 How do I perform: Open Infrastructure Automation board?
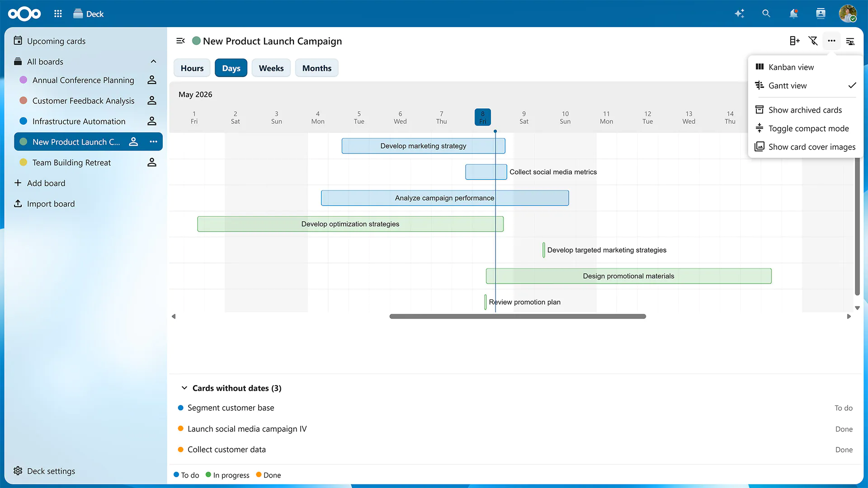click(79, 121)
